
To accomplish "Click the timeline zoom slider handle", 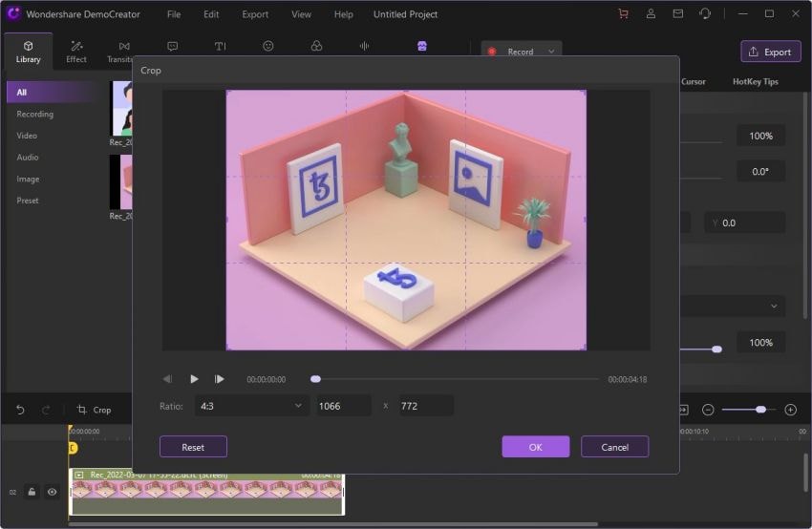I will [x=760, y=410].
